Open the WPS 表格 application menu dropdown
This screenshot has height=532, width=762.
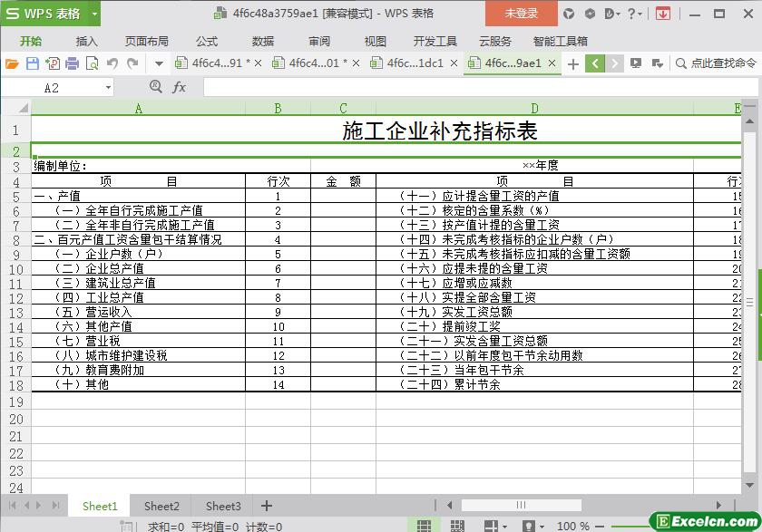point(94,14)
